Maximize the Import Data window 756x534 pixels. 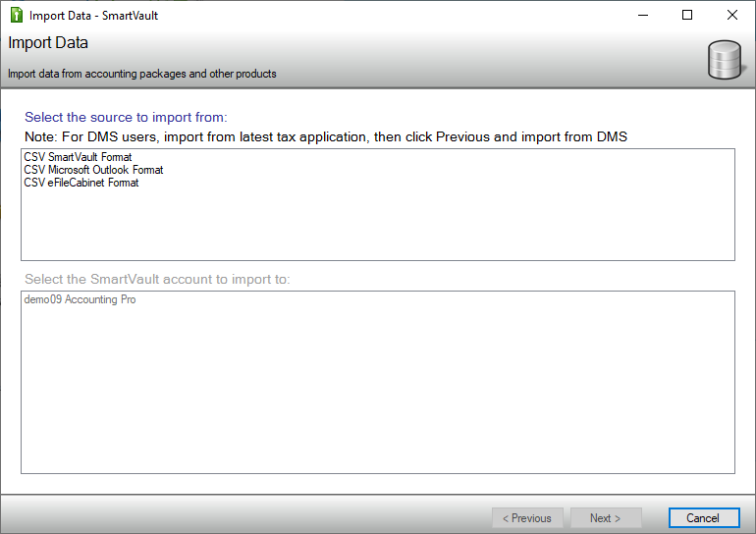(x=687, y=15)
